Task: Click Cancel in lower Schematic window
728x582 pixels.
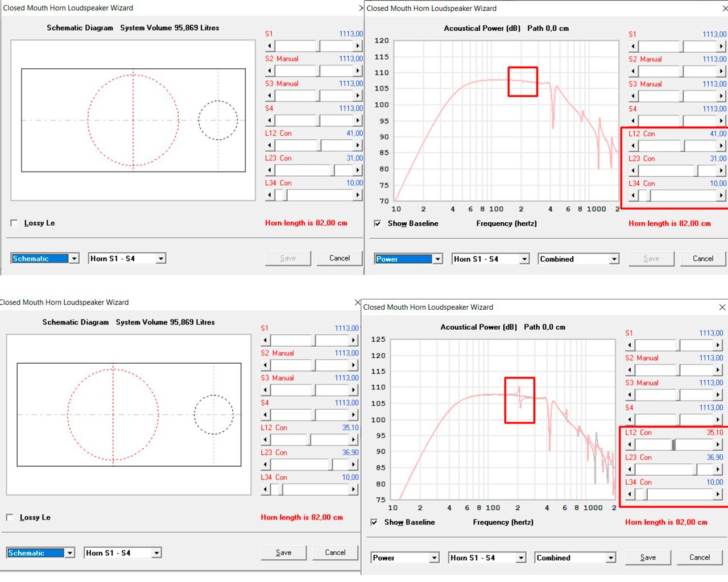Action: coord(336,552)
